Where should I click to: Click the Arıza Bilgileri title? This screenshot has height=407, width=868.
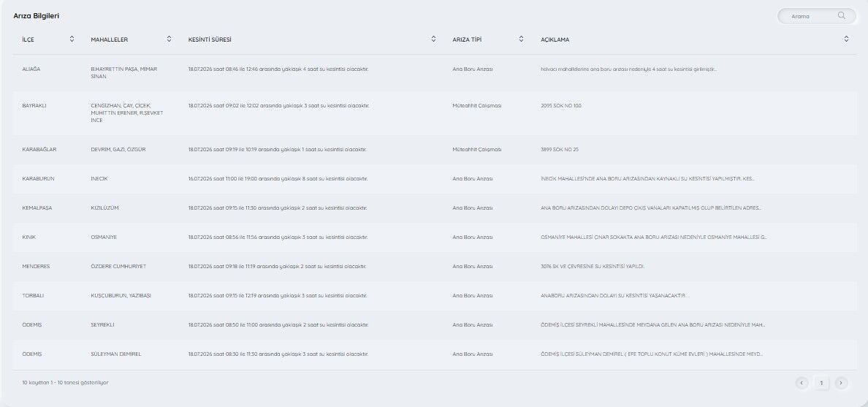pos(36,16)
